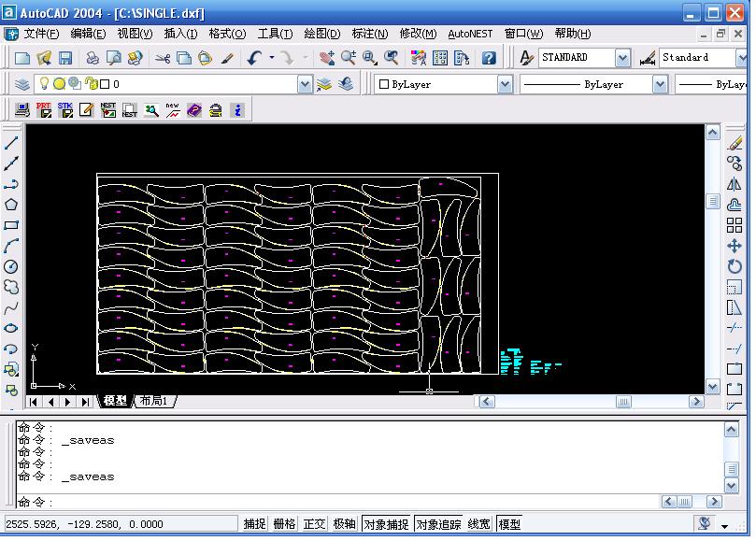Open status bar tray settings arrow

pyautogui.click(x=724, y=527)
